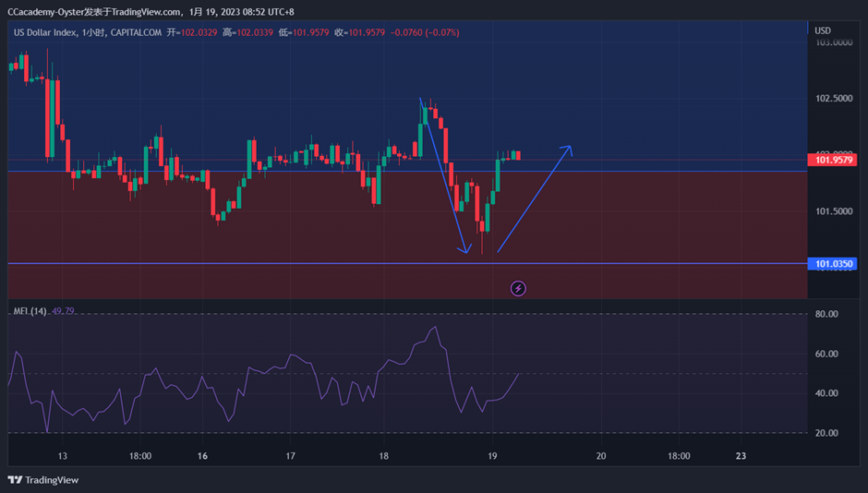Screen dimensions: 868x493
Task: Click date 23 on time axis
Action: pos(741,456)
